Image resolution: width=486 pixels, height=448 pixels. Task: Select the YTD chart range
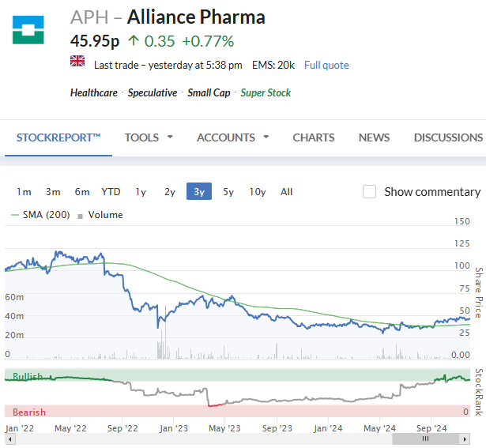111,192
